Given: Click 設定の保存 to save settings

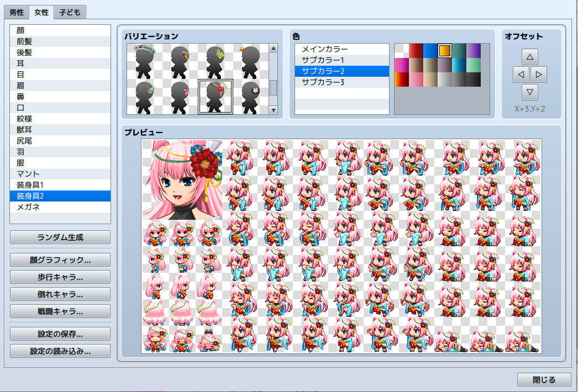Looking at the screenshot, I should coord(60,333).
